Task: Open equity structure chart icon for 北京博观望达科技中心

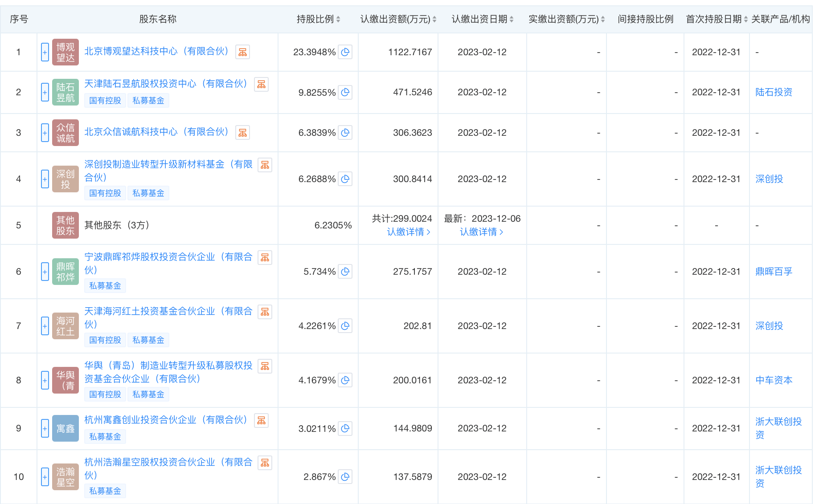Action: tap(242, 52)
